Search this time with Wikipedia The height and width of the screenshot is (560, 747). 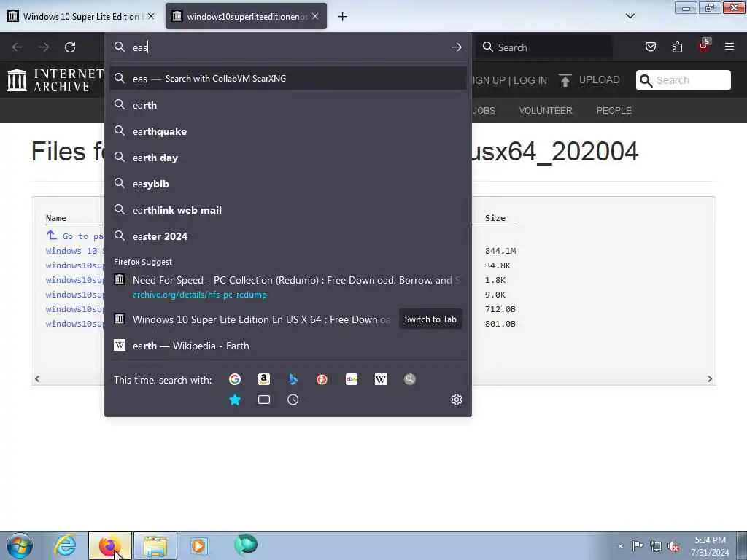[x=381, y=379]
